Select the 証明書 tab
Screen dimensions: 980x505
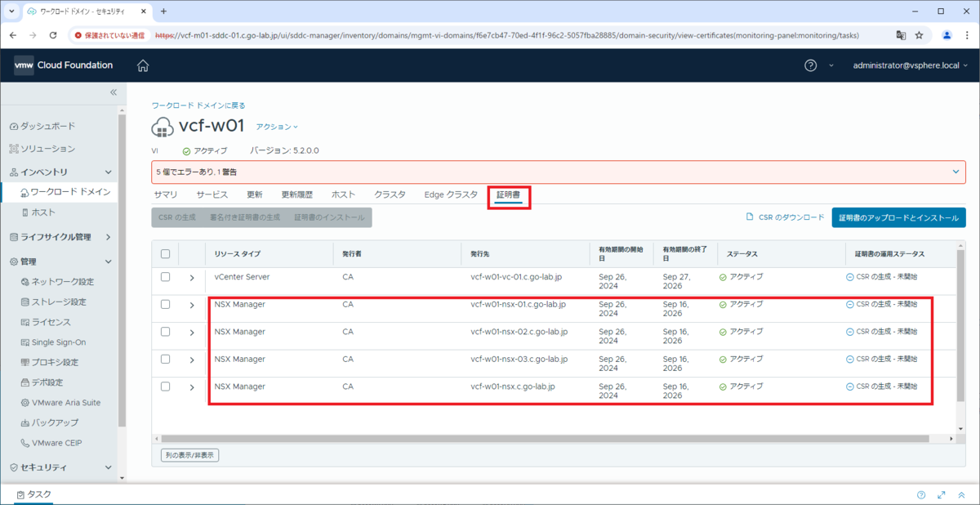pyautogui.click(x=509, y=195)
